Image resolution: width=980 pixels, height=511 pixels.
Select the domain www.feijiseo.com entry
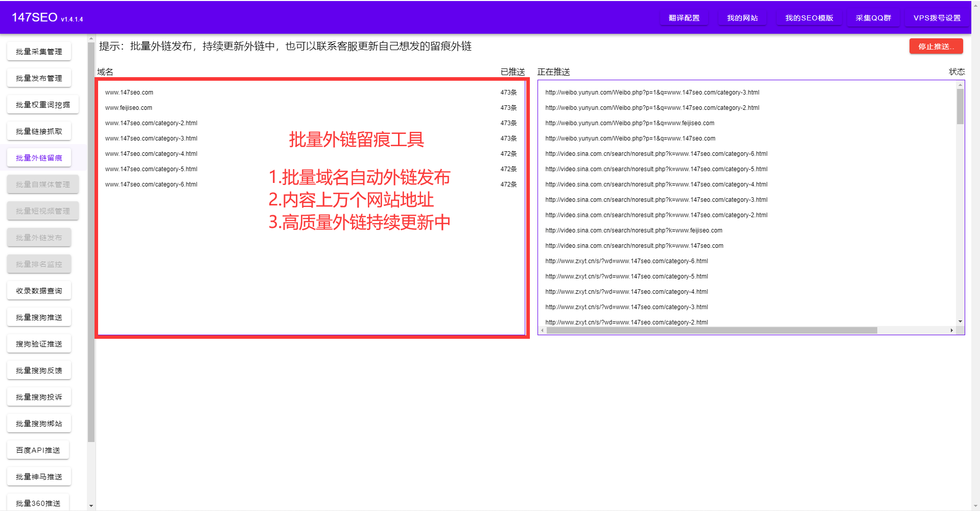click(x=128, y=107)
